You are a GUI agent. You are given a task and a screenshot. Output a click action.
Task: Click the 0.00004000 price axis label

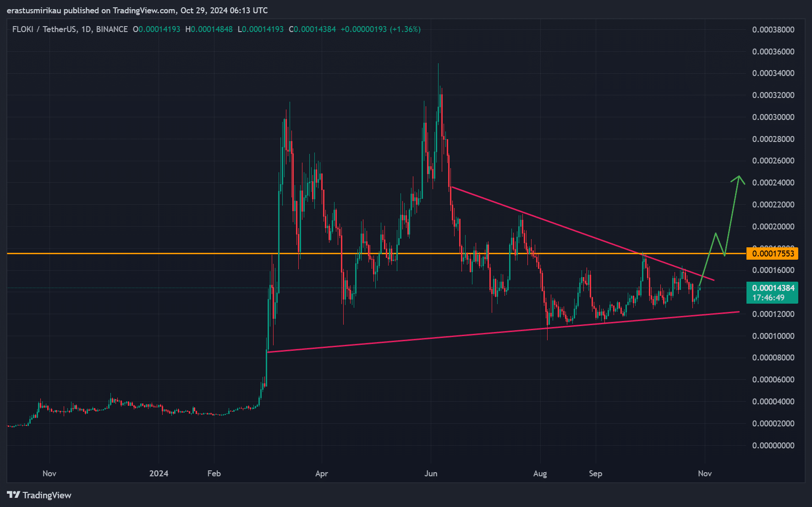[x=773, y=402]
